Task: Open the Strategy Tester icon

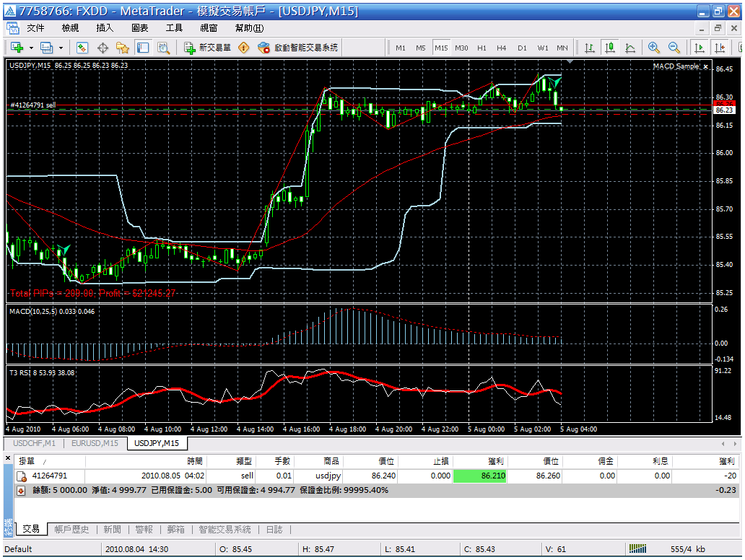Action: pyautogui.click(x=163, y=48)
